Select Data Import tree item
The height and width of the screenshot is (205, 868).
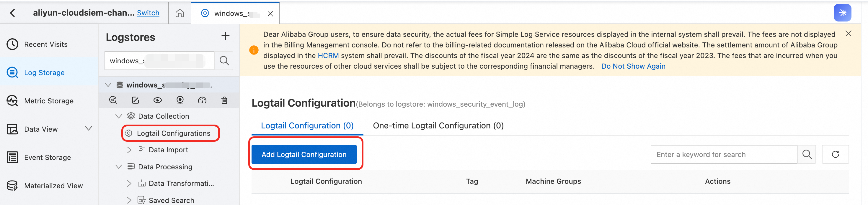click(x=169, y=150)
